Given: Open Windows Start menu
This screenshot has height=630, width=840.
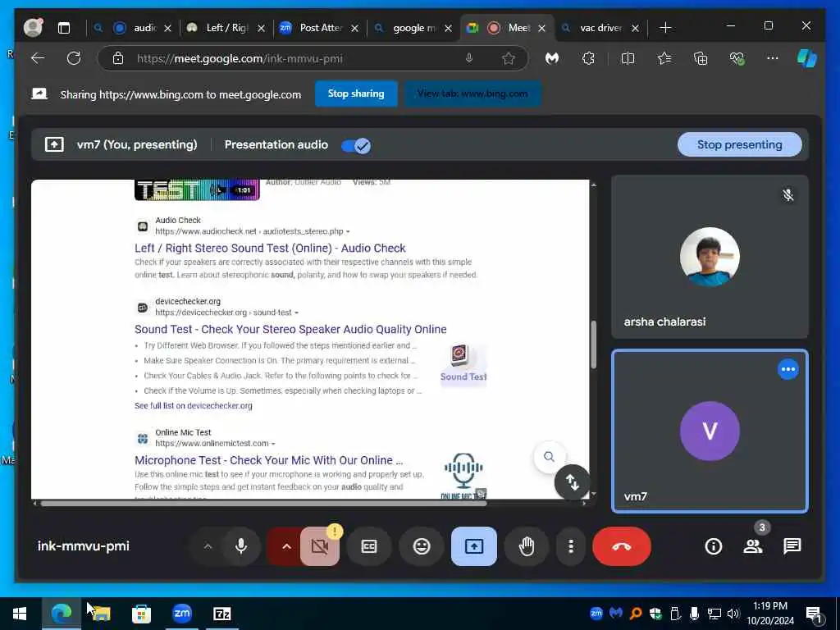Looking at the screenshot, I should pyautogui.click(x=20, y=614).
